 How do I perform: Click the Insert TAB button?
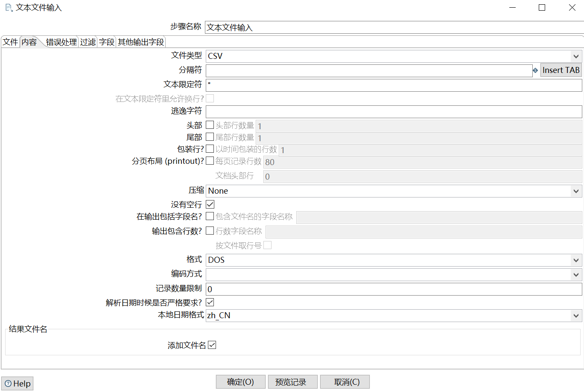click(561, 70)
